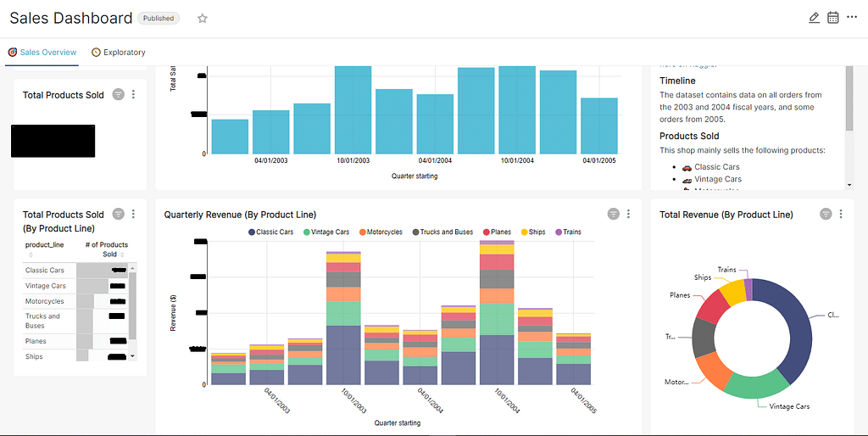The image size is (868, 436).
Task: Open the calendar schedule icon in header
Action: [x=833, y=18]
